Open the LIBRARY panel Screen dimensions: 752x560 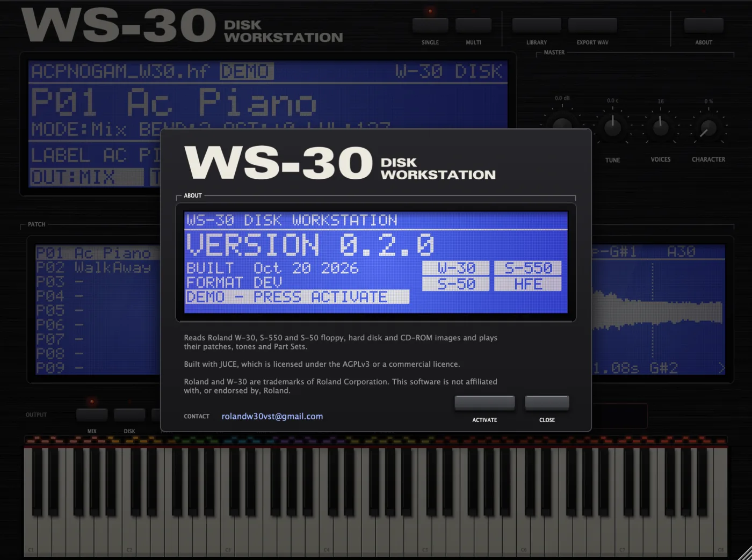coord(537,25)
